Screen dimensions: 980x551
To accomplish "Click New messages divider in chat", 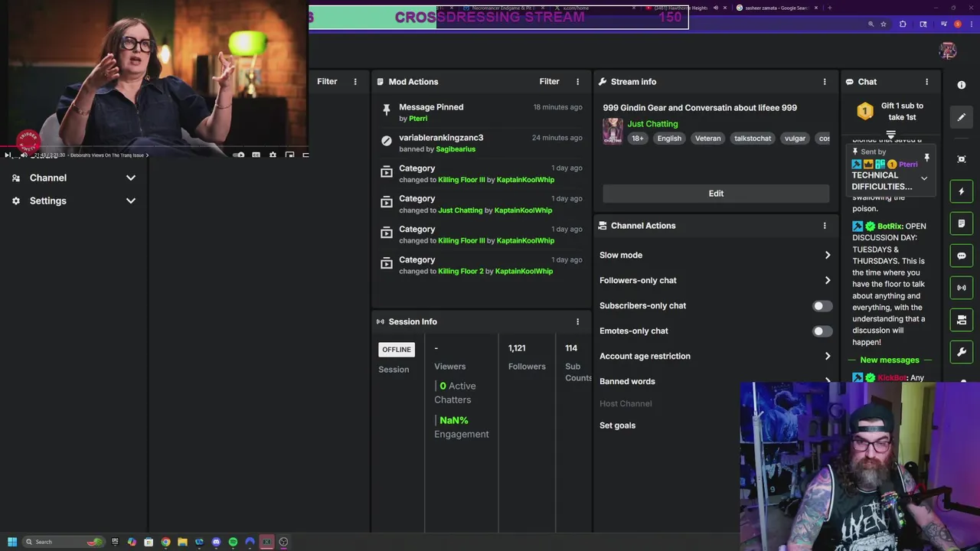I will click(890, 360).
